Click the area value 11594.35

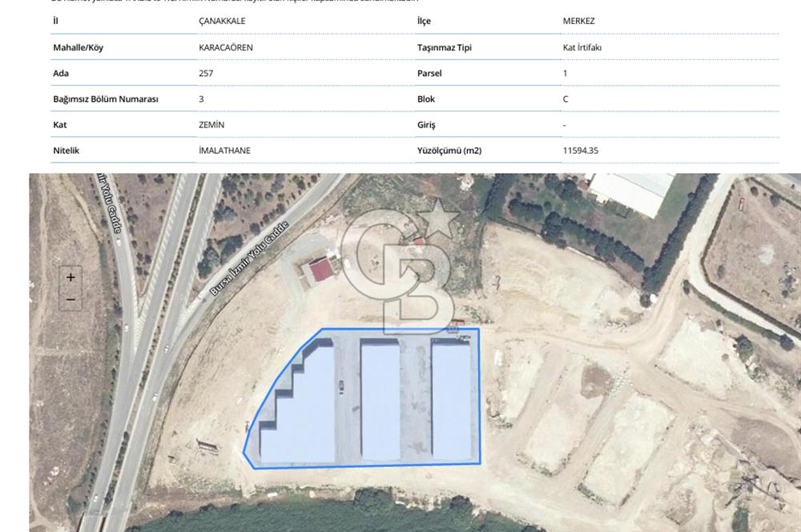[580, 151]
